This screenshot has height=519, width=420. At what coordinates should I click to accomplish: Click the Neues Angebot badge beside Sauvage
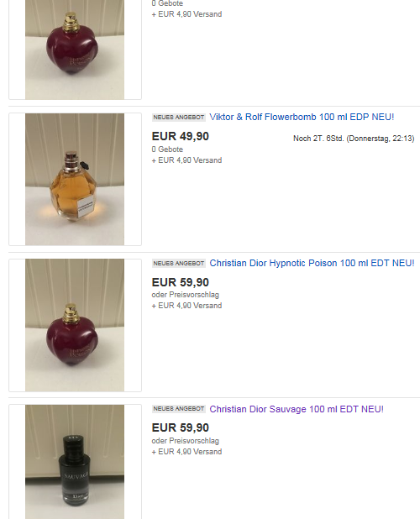click(x=179, y=409)
